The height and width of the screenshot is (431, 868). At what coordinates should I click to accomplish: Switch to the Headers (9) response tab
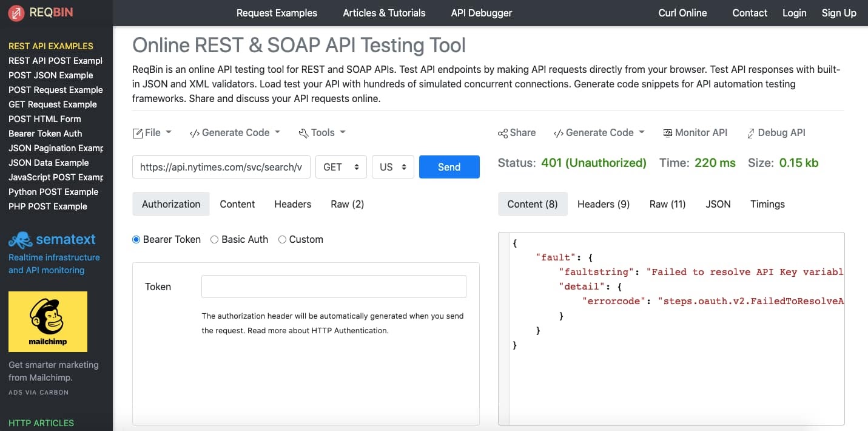603,204
